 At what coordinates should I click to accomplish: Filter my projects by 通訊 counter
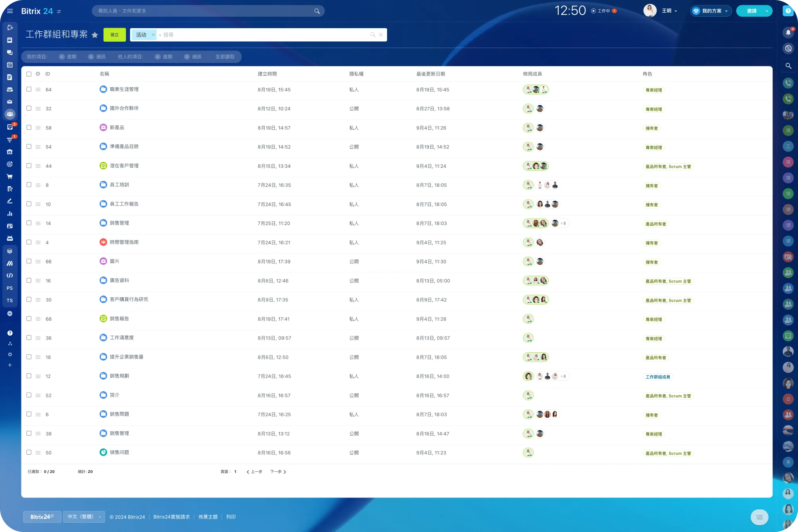(97, 57)
